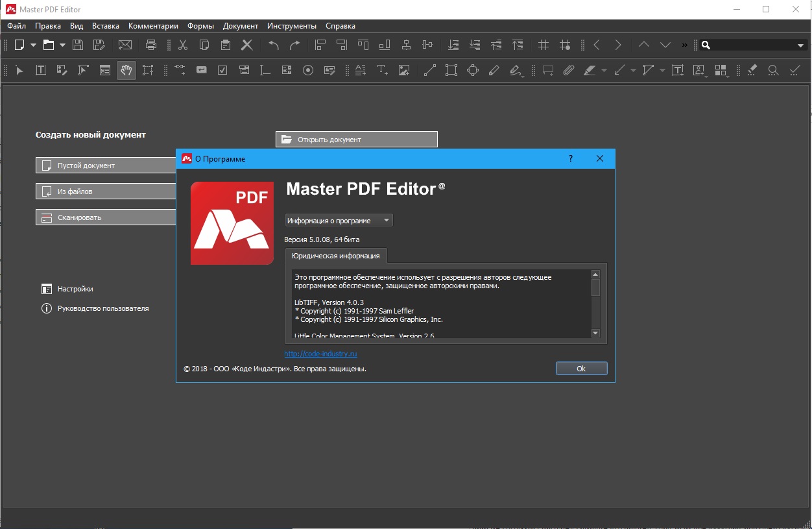The width and height of the screenshot is (812, 529).
Task: Click the Из файлов button
Action: 106,191
